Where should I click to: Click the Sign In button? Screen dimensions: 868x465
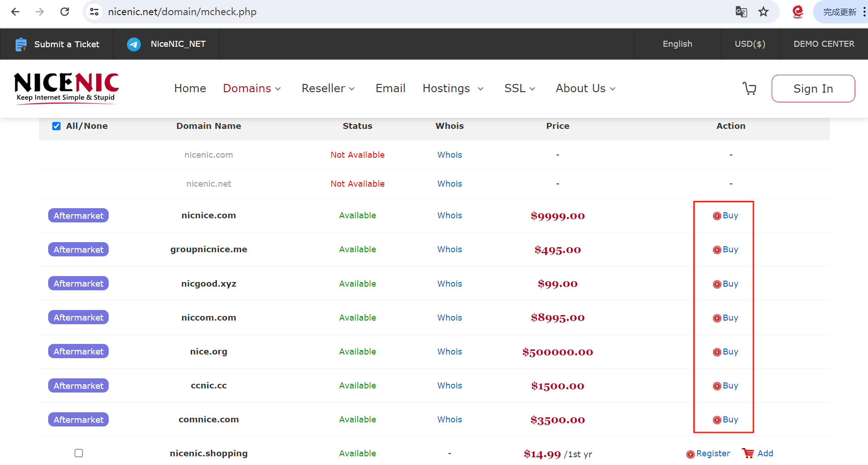(x=813, y=89)
